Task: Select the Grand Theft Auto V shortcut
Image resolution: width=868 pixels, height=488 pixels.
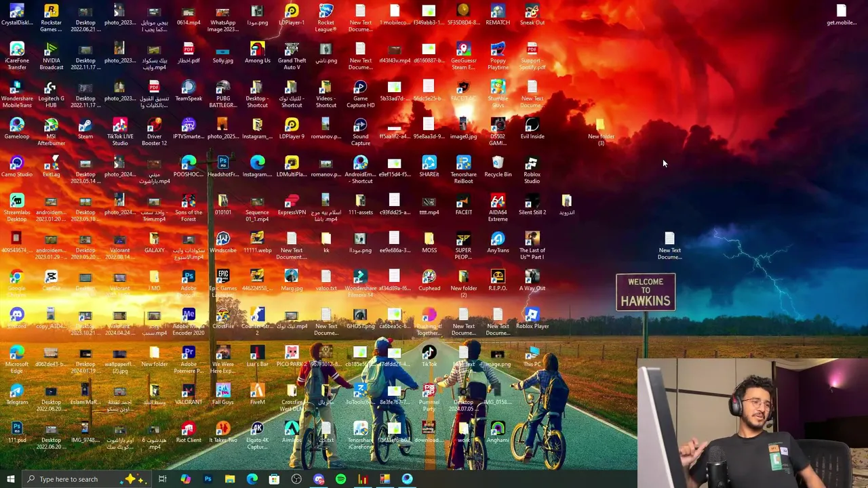Action: point(292,56)
